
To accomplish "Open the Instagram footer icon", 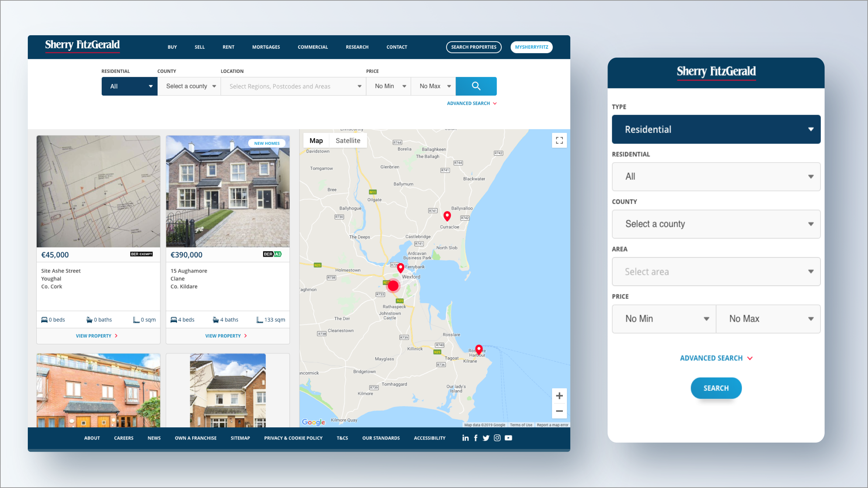I will coord(497,438).
